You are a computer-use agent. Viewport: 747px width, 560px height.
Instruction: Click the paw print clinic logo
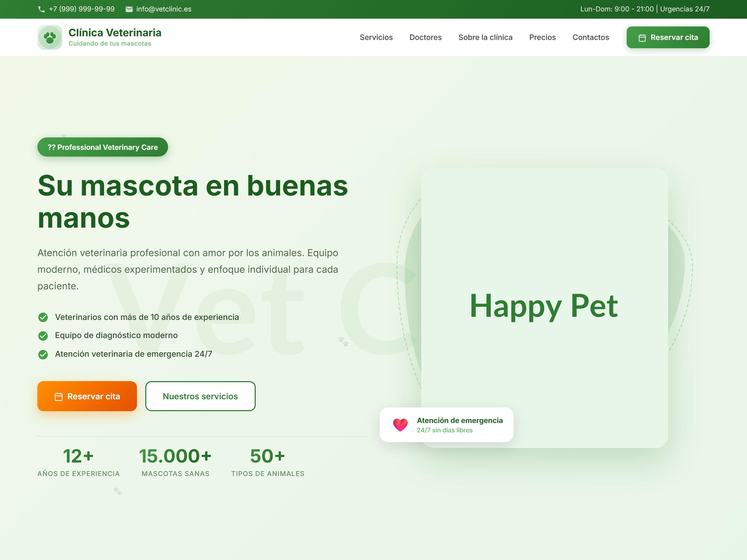[50, 37]
